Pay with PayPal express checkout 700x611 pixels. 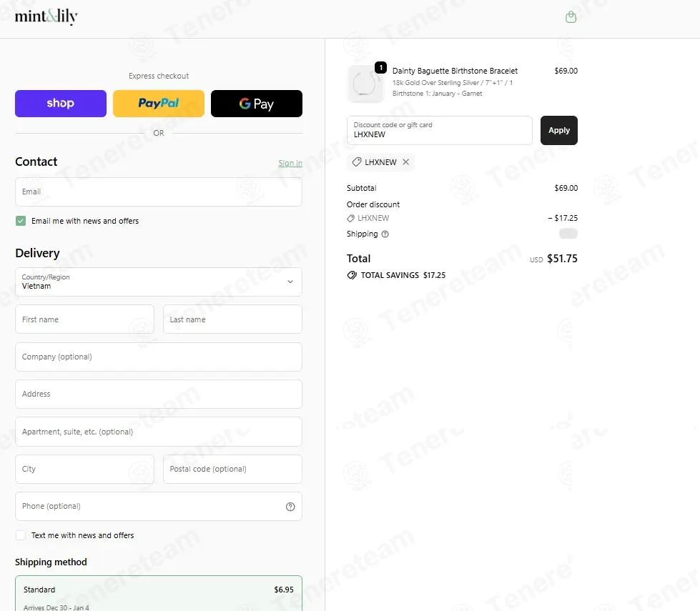[159, 104]
